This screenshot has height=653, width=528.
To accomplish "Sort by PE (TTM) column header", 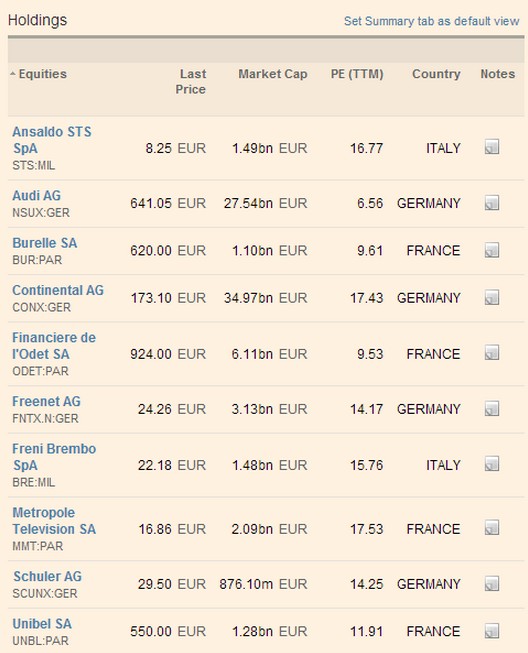I will 357,74.
